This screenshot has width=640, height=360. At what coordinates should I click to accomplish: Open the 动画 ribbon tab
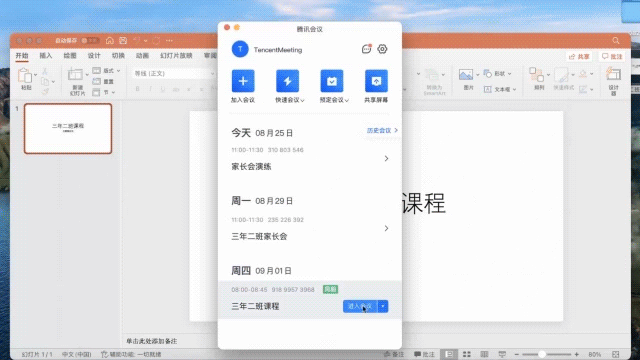point(142,56)
